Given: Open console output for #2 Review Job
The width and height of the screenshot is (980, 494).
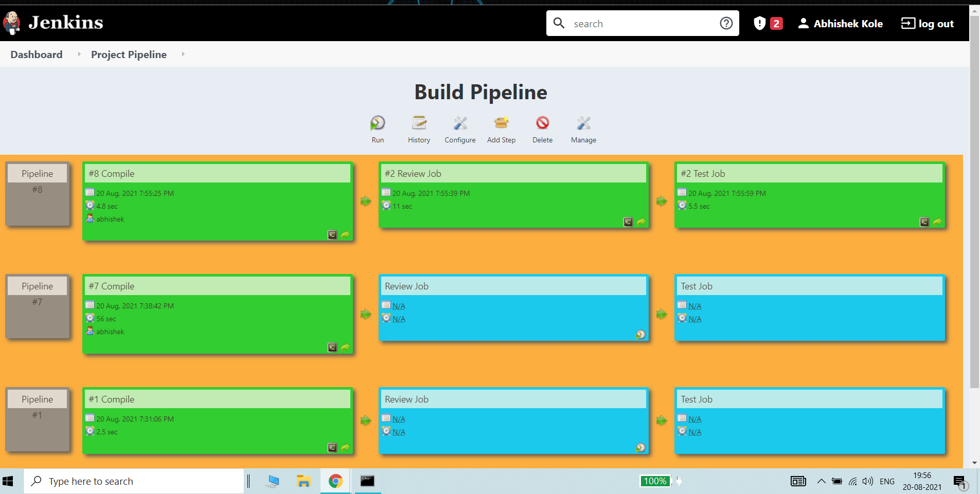Looking at the screenshot, I should [x=628, y=222].
